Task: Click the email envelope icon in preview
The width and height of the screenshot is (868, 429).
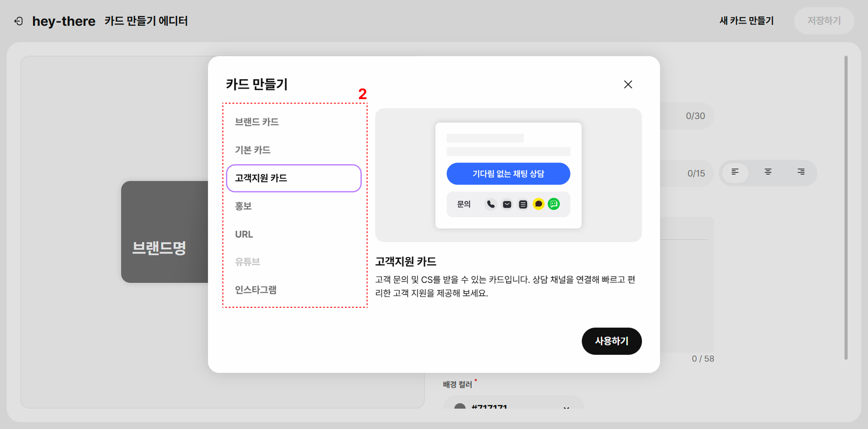Action: coord(507,204)
